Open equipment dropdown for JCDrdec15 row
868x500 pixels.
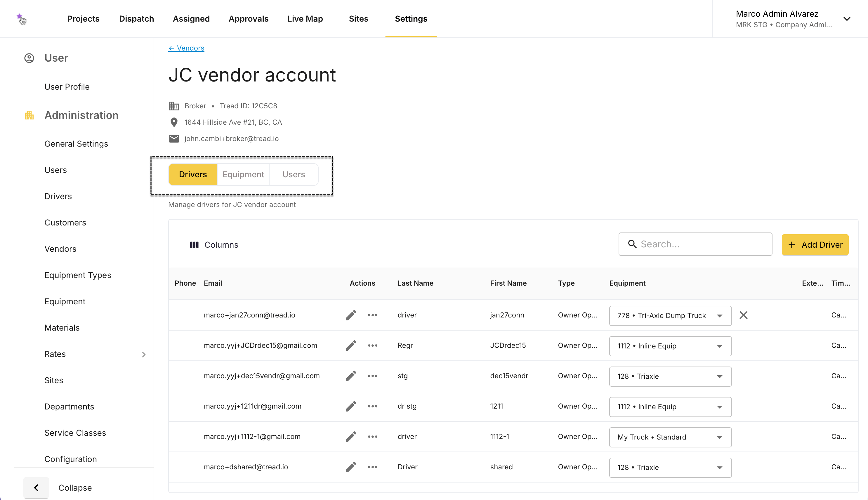coord(670,346)
